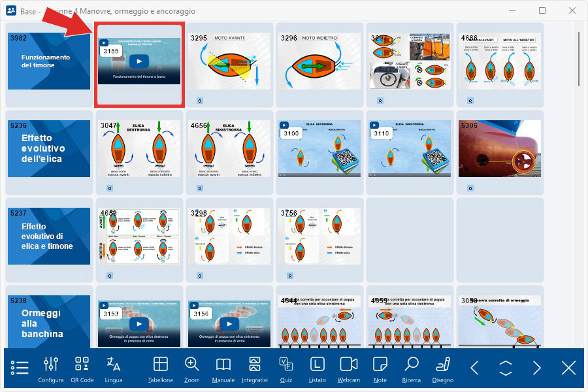This screenshot has height=392, width=588.
Task: Open the Lingua language tool
Action: pos(114,368)
